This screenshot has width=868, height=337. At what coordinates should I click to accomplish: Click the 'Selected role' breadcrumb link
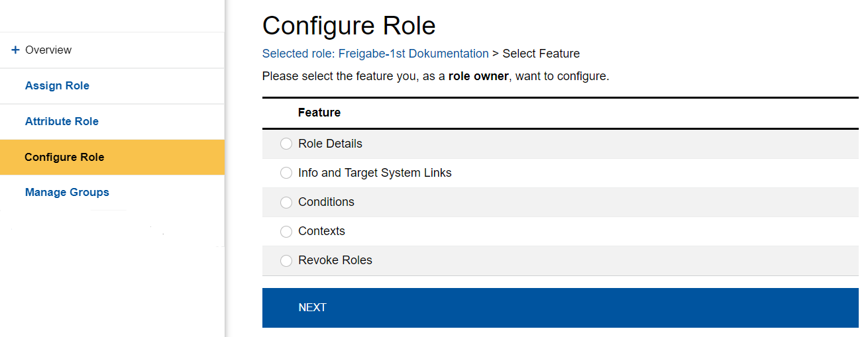[298, 54]
